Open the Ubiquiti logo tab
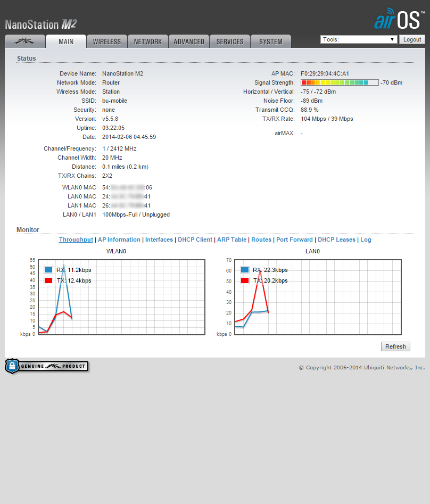 25,42
